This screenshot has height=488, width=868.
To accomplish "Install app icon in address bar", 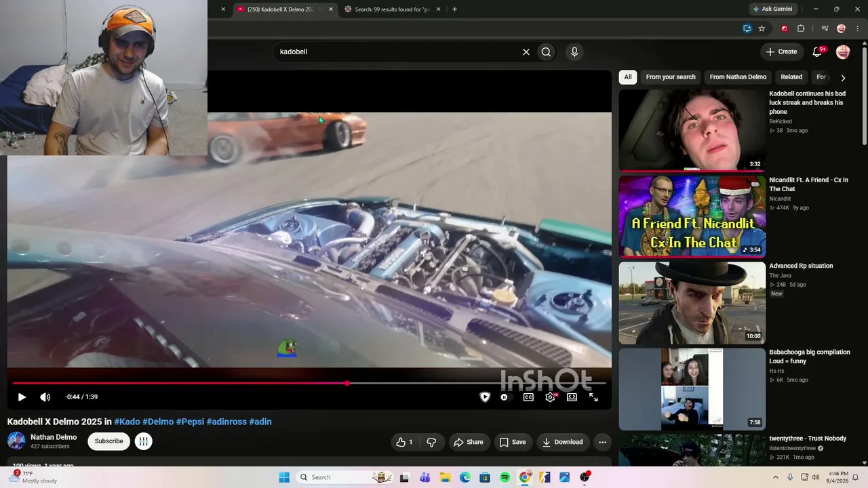I will point(747,28).
